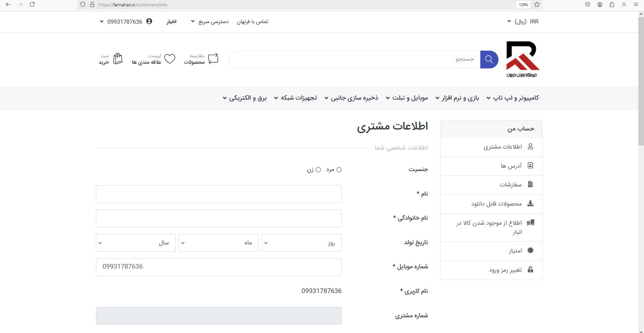Open the shopping cart bag icon
Image resolution: width=644 pixels, height=333 pixels.
point(118,59)
